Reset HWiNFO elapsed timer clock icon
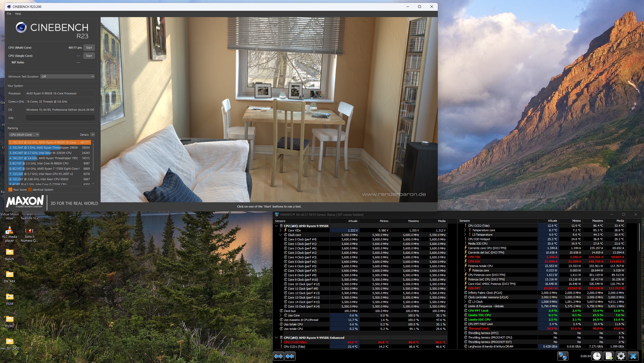The width and height of the screenshot is (644, 363). click(597, 356)
